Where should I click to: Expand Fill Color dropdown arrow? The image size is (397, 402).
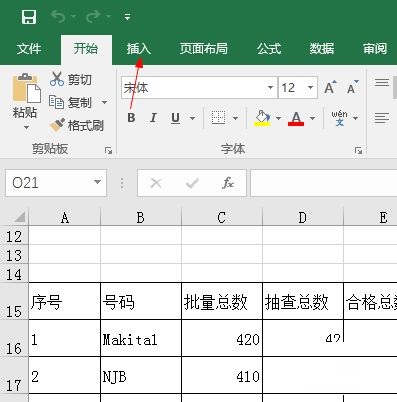pos(278,118)
